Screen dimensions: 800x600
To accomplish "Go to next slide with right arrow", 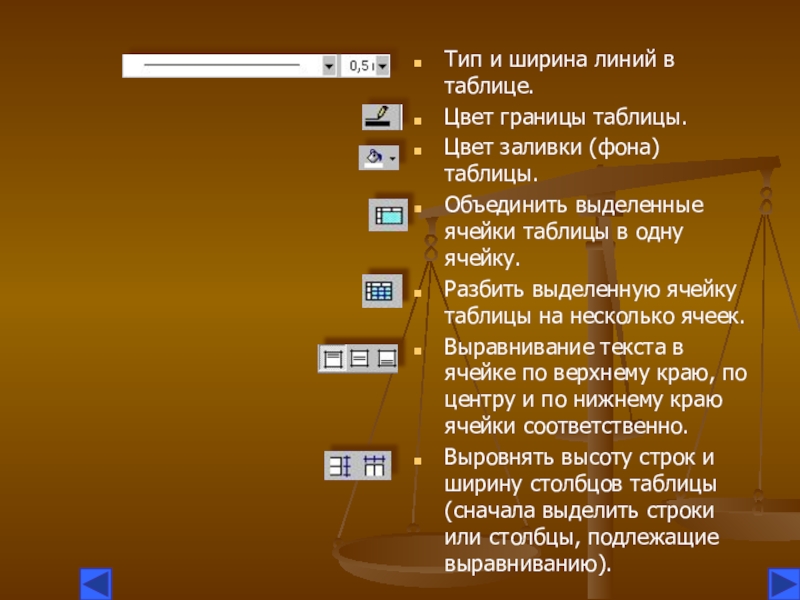I will click(x=784, y=584).
